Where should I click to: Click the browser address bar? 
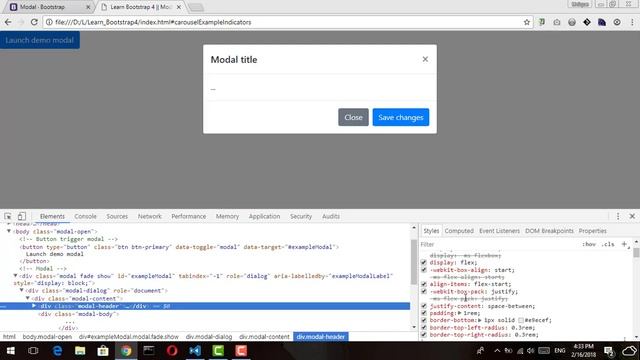pos(286,22)
